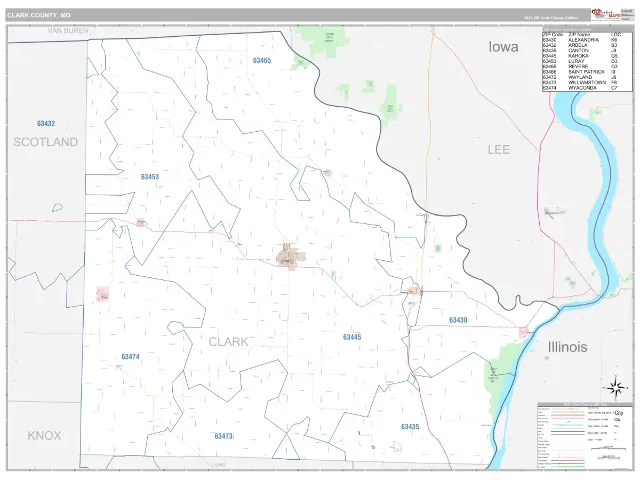
Task: Click the VAN BUREN county label
Action: click(x=68, y=31)
